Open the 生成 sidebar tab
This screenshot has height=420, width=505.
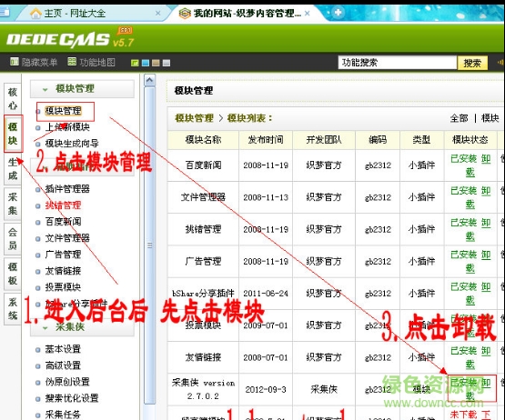13,169
